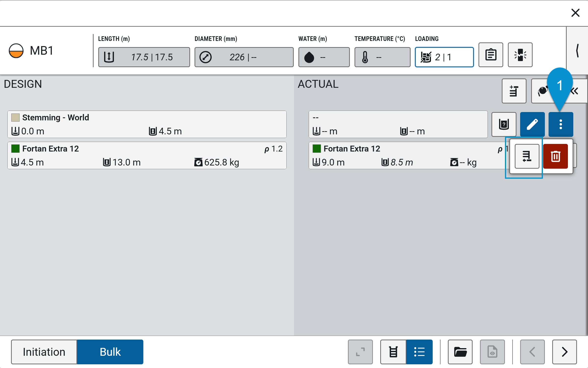Screen dimensions: 588x368
Task: Open the folder icon in bottom toolbar
Action: (x=460, y=352)
